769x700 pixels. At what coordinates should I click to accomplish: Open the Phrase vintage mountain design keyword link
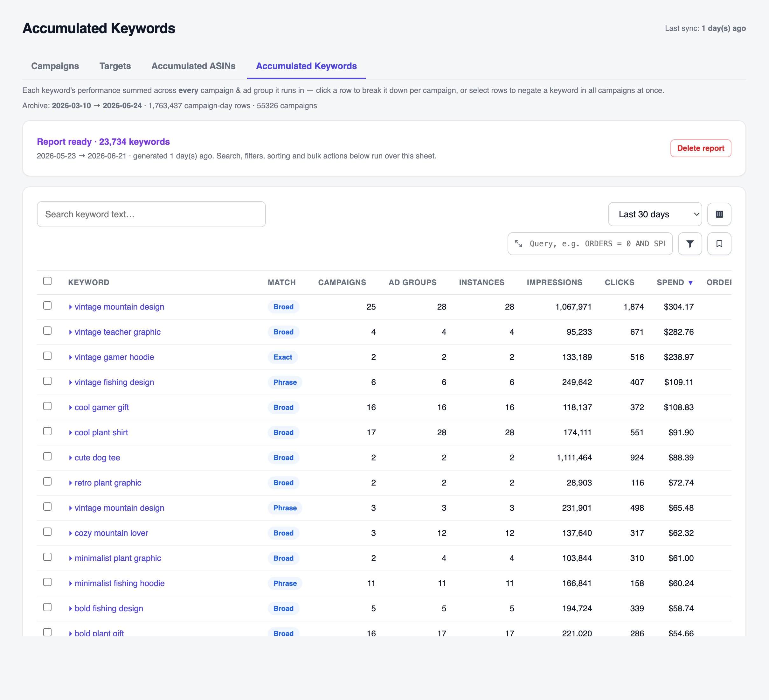(x=119, y=508)
